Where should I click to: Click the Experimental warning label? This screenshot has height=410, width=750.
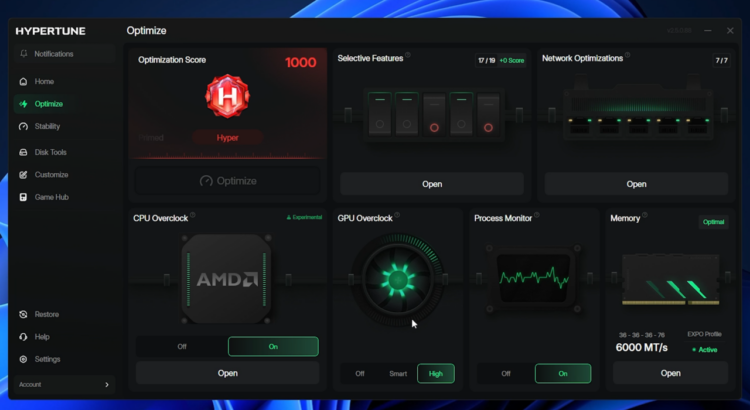tap(304, 217)
